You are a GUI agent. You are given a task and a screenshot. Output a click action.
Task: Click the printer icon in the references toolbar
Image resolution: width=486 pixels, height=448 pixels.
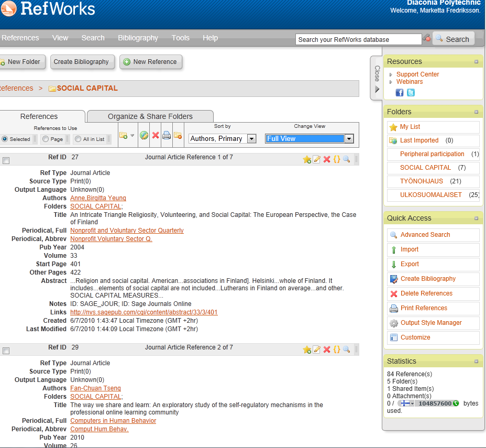point(167,136)
